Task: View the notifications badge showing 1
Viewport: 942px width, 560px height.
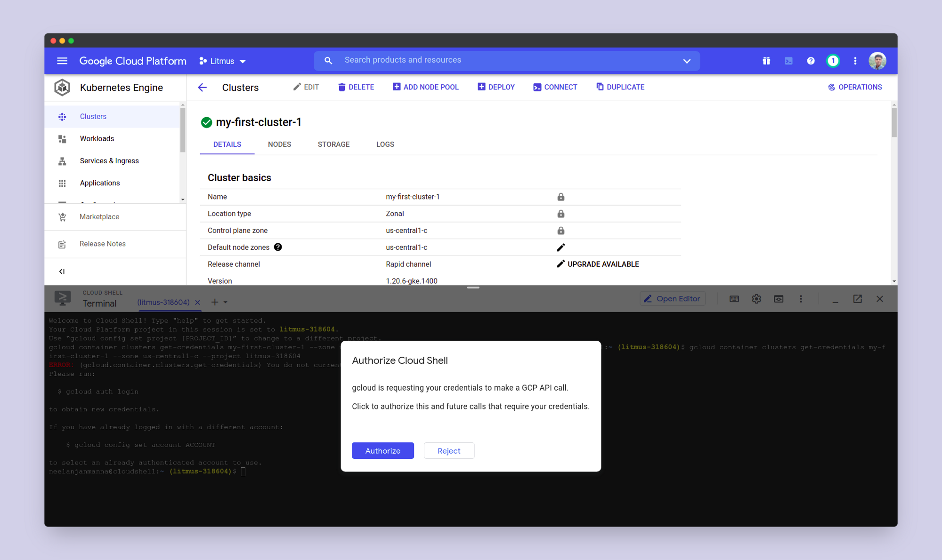Action: (833, 61)
